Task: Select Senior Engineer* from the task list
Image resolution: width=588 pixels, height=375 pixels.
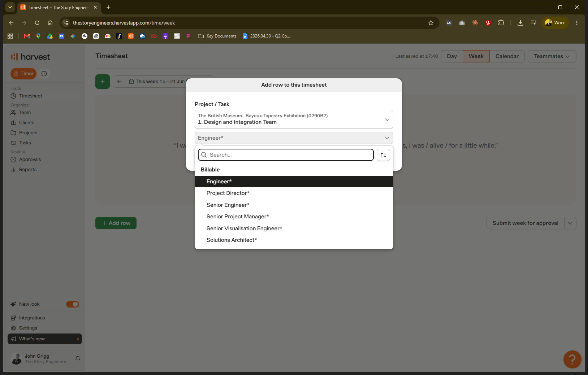Action: click(x=294, y=205)
